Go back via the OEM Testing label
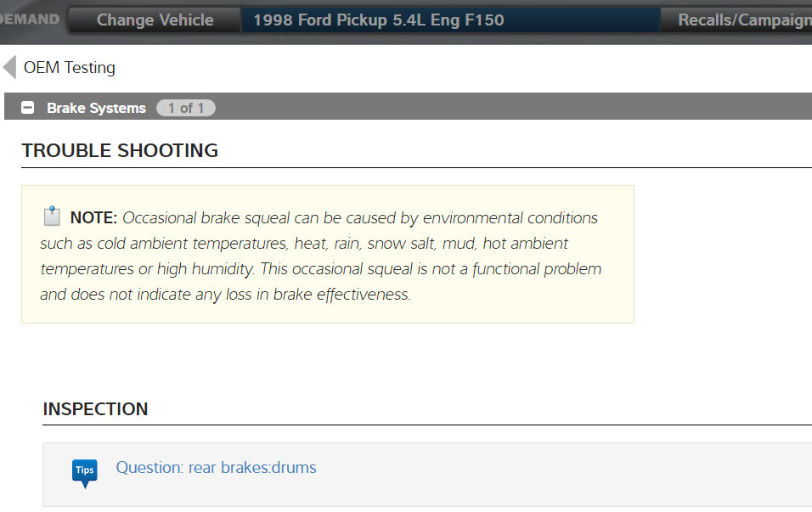812x512 pixels. tap(70, 68)
